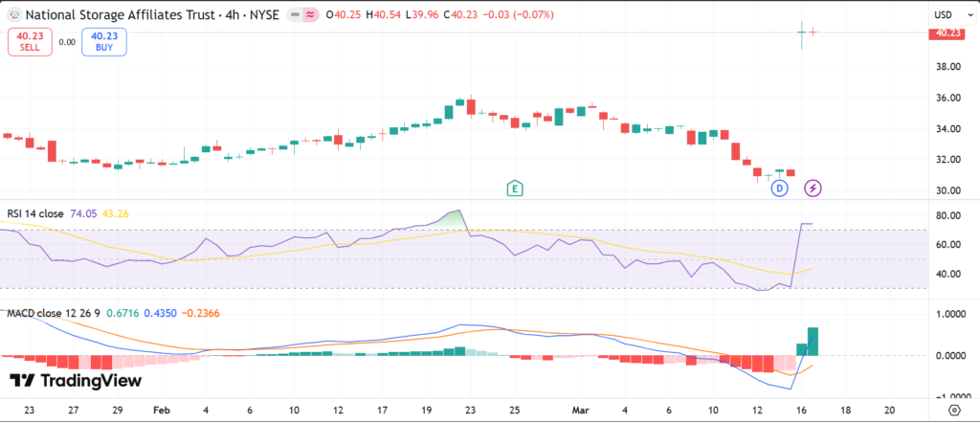Screen dimensions: 980x422
Task: Click the pink approximate-sign indicator icon
Action: pos(311,15)
